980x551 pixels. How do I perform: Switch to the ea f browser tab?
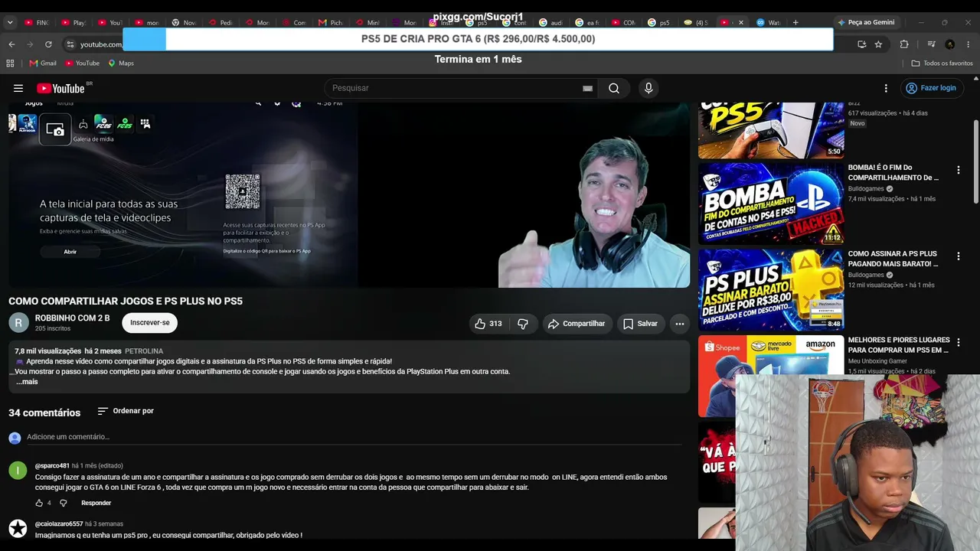590,22
